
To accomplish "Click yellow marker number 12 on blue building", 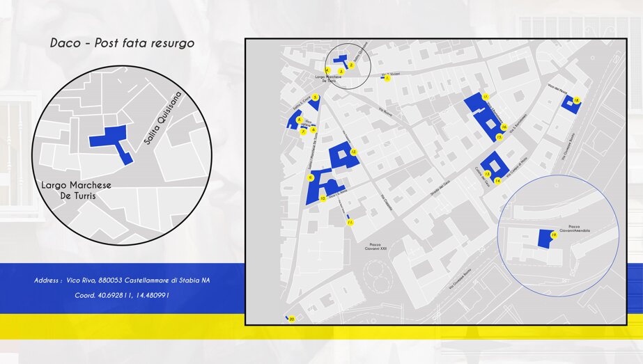I will point(353,152).
